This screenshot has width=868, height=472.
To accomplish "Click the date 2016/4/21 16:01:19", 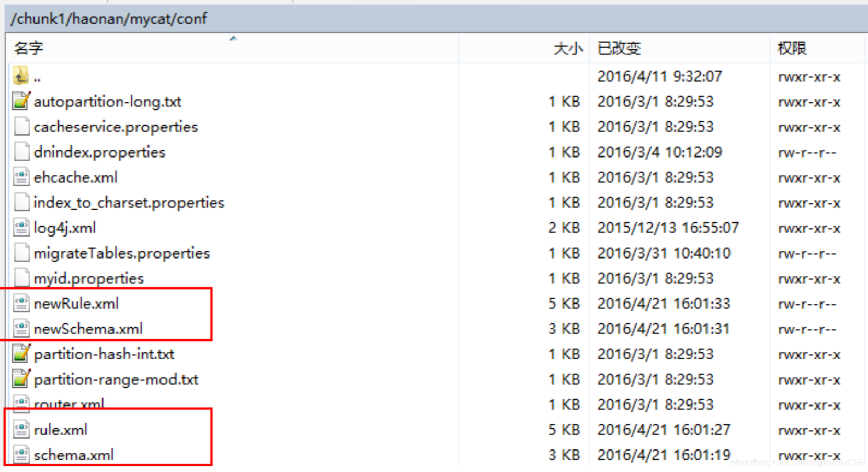I will pos(664,455).
